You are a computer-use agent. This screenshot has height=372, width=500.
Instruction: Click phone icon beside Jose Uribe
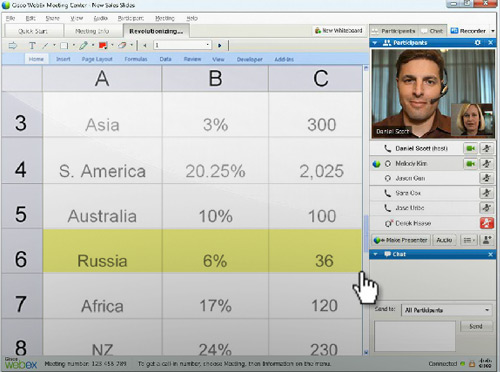[387, 208]
